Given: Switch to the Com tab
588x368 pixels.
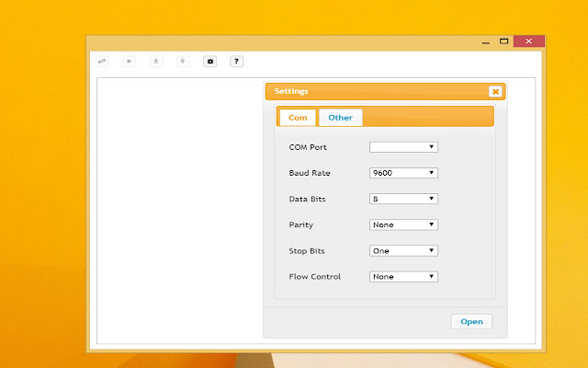Looking at the screenshot, I should (x=298, y=118).
